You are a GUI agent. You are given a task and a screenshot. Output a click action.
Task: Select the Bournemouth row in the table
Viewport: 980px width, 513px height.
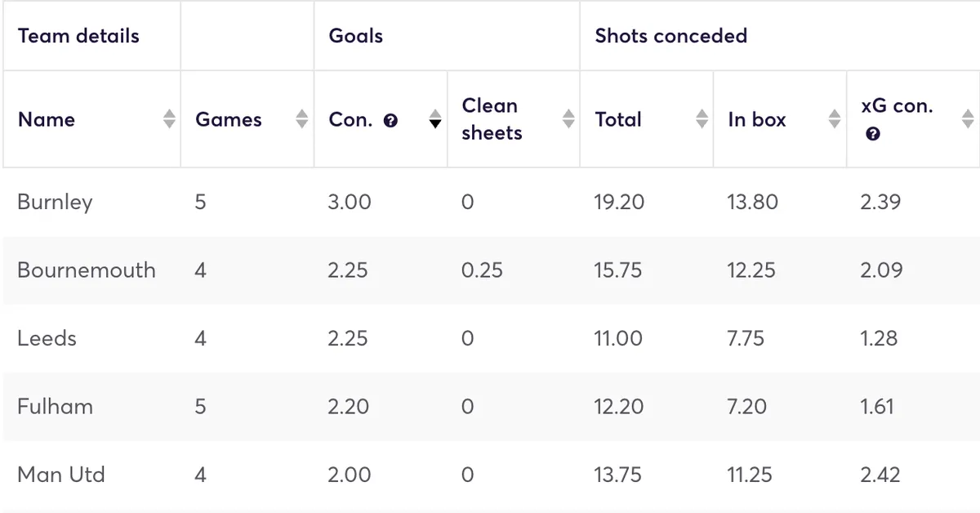coord(87,270)
